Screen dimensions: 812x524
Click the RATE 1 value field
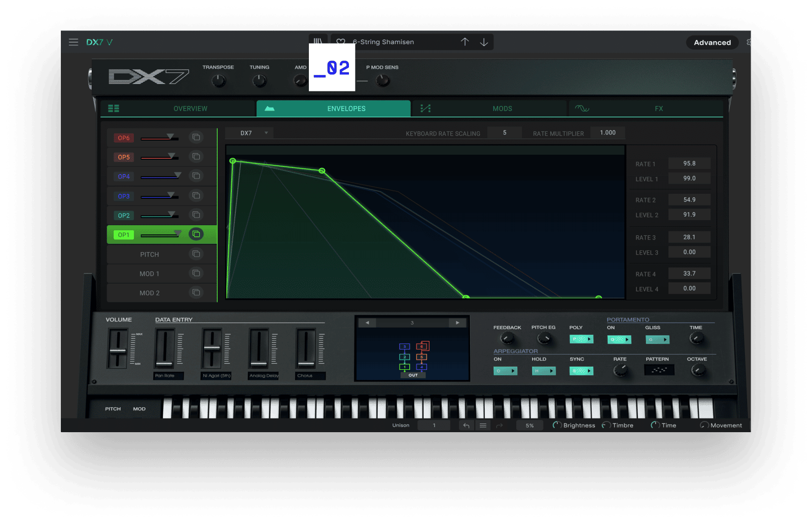689,163
